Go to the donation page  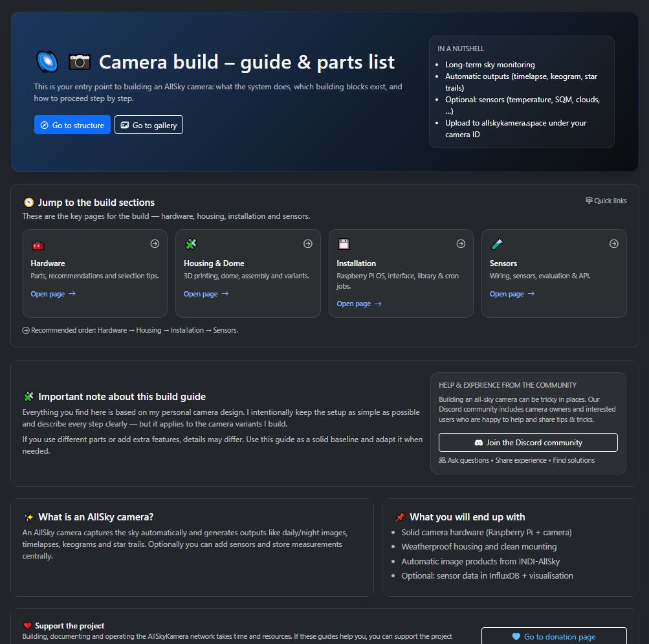pos(553,636)
